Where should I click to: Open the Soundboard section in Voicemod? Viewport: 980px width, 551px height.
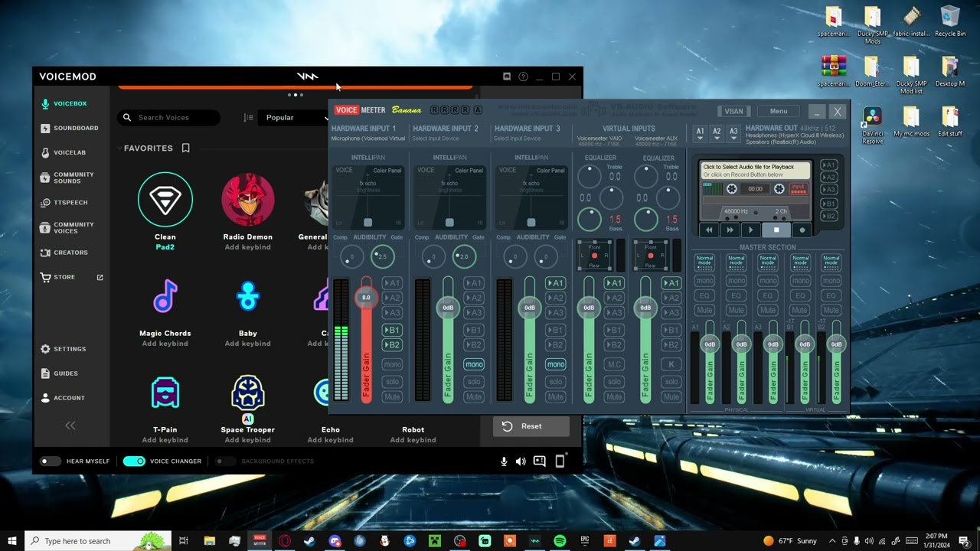70,128
